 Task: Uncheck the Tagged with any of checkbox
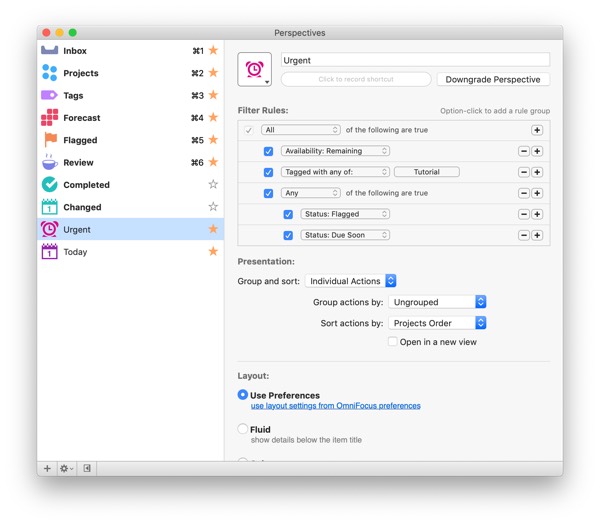(268, 172)
